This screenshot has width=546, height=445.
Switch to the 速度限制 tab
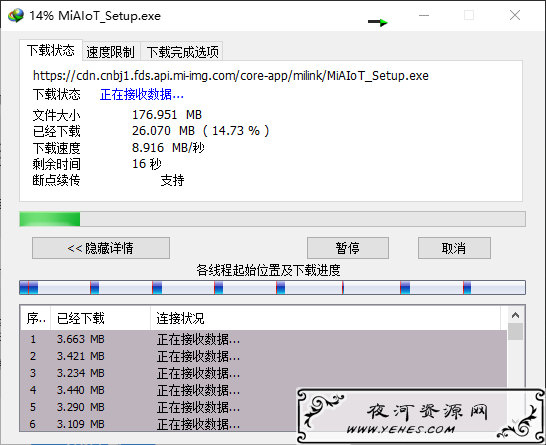(111, 52)
